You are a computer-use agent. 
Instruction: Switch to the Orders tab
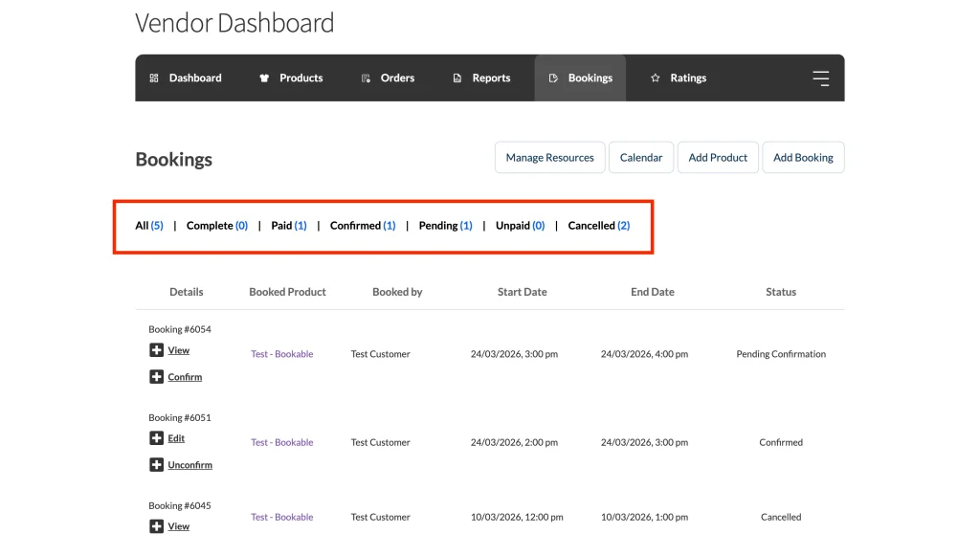pyautogui.click(x=389, y=78)
